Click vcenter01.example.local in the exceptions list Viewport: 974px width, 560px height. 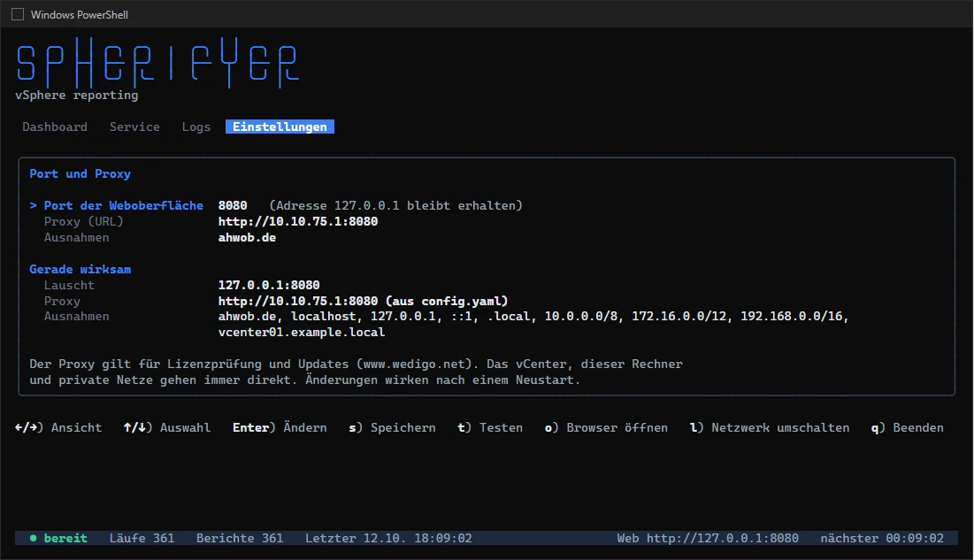[302, 333]
